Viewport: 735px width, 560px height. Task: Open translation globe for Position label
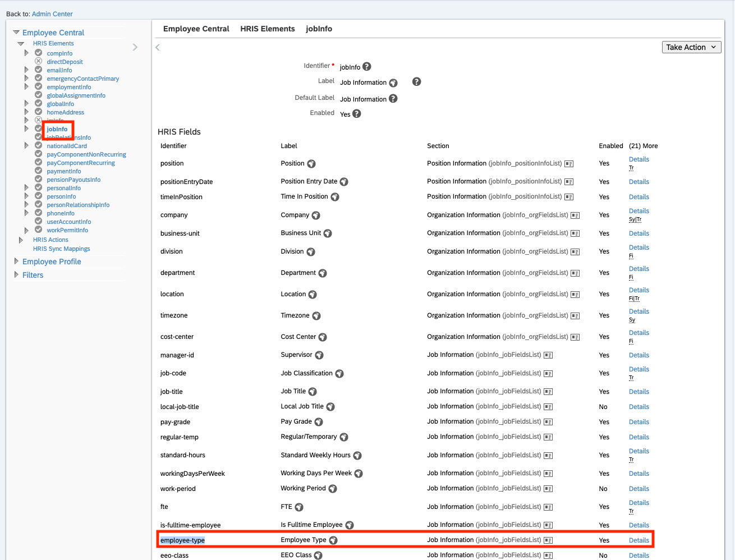(x=311, y=164)
